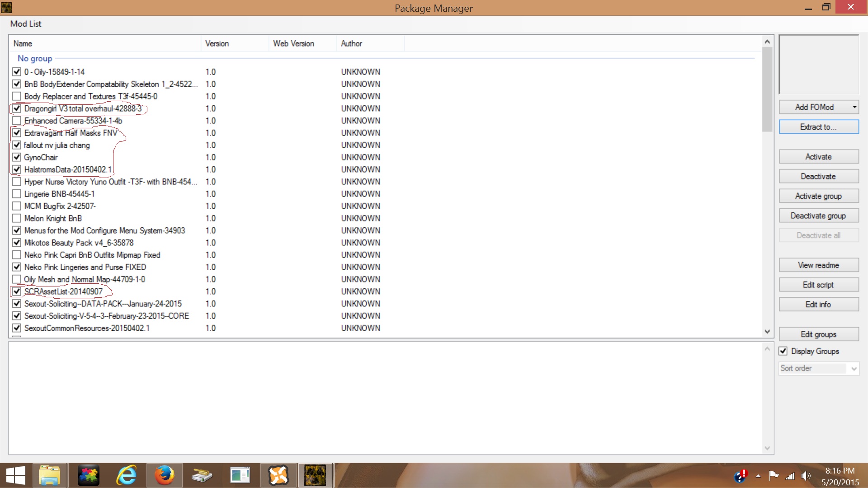Open File Explorer taskbar icon
Viewport: 868px width, 488px height.
click(49, 475)
